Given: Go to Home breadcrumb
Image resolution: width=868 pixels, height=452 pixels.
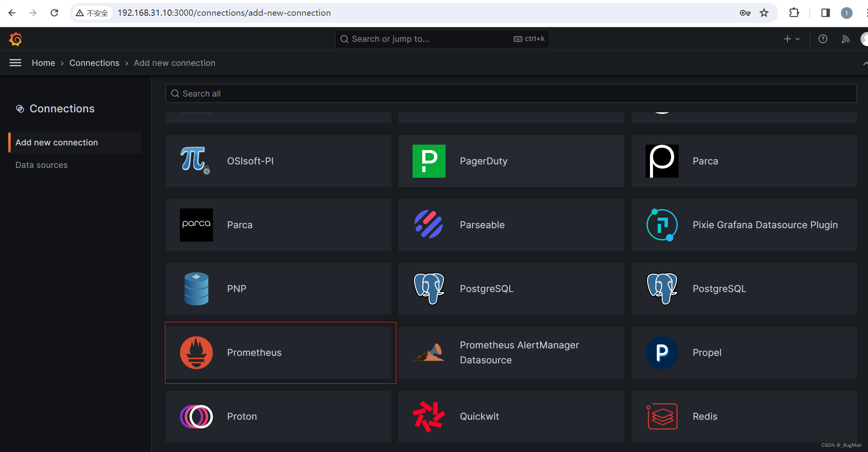Looking at the screenshot, I should tap(43, 63).
